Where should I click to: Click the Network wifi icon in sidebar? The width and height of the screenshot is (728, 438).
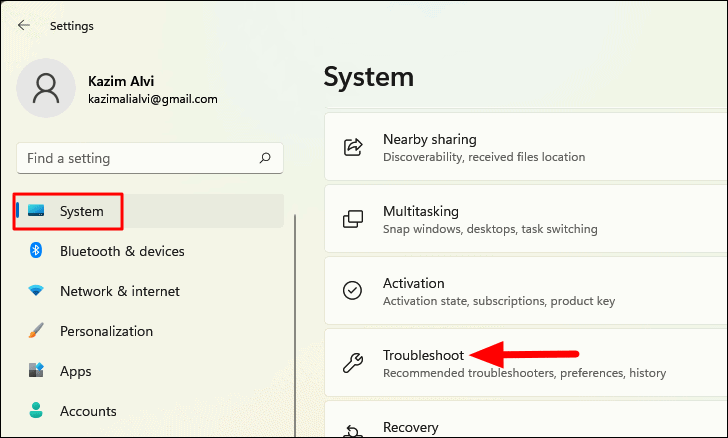click(x=36, y=291)
